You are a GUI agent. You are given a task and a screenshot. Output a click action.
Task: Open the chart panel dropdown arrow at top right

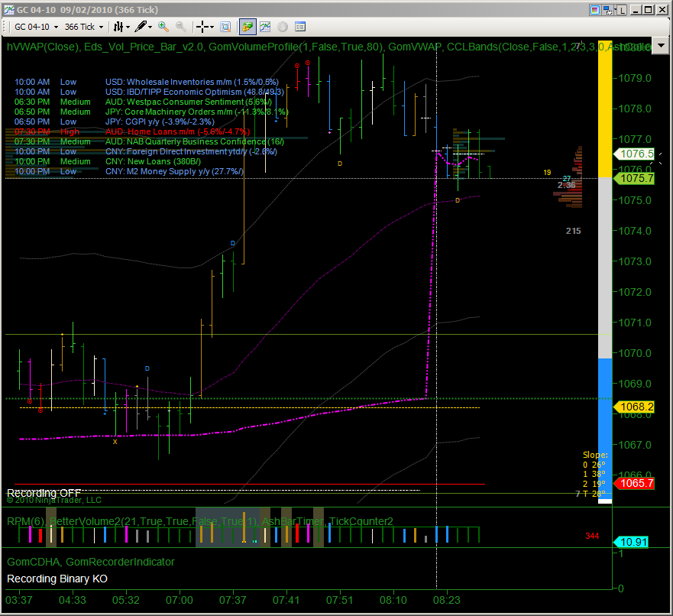click(x=661, y=46)
